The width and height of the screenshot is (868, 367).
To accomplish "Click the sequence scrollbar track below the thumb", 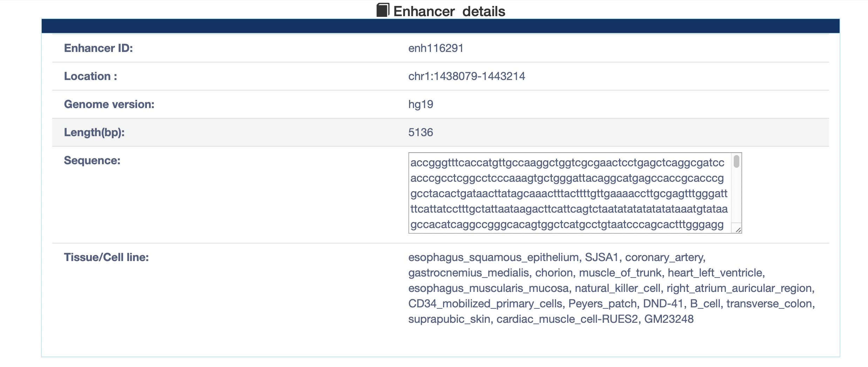I will (x=736, y=196).
